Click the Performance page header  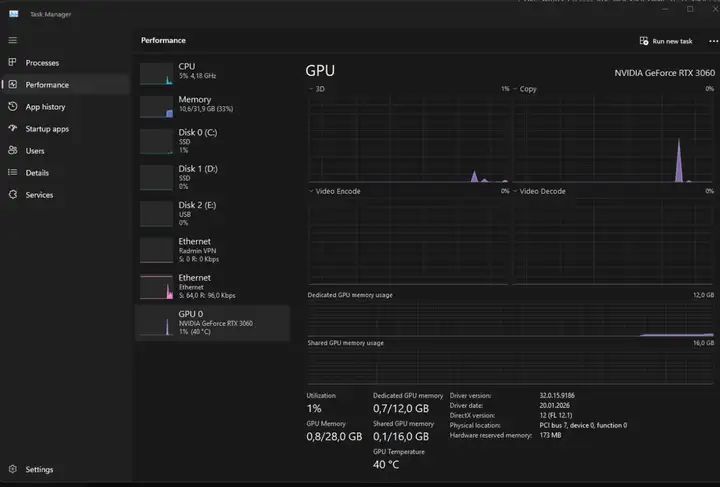pos(163,40)
